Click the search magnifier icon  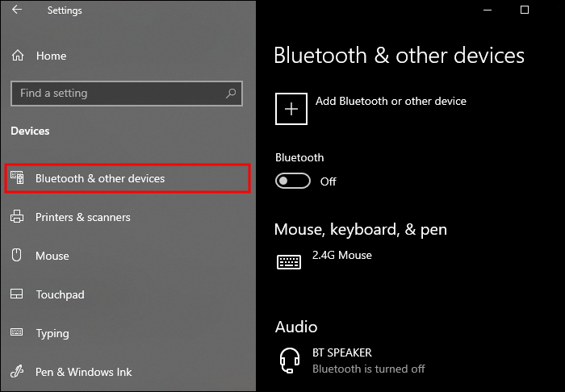click(x=232, y=94)
